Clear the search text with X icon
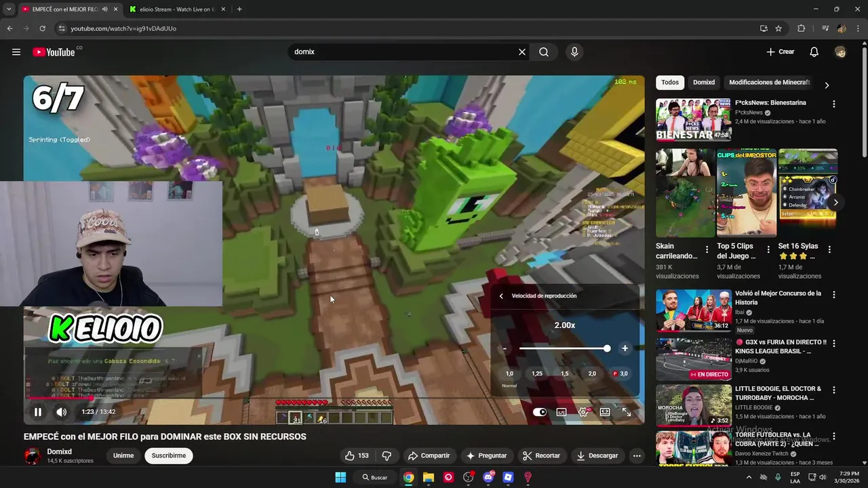 [522, 52]
